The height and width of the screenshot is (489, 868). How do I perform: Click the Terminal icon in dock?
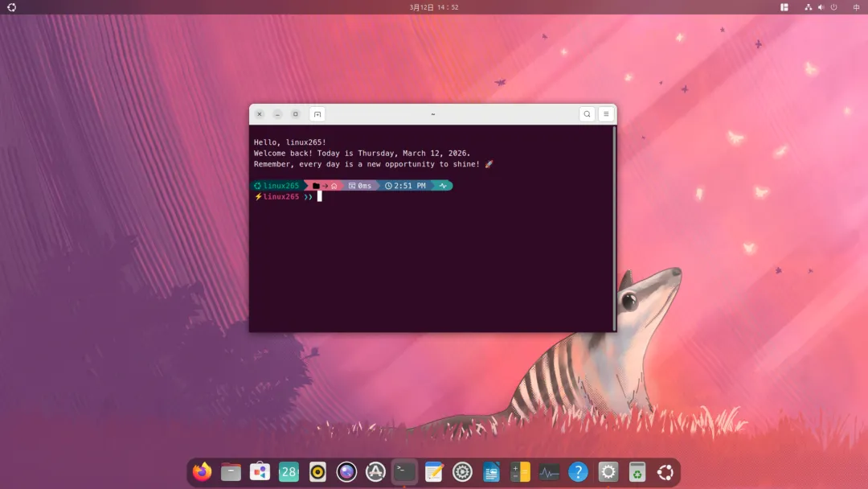coord(404,472)
